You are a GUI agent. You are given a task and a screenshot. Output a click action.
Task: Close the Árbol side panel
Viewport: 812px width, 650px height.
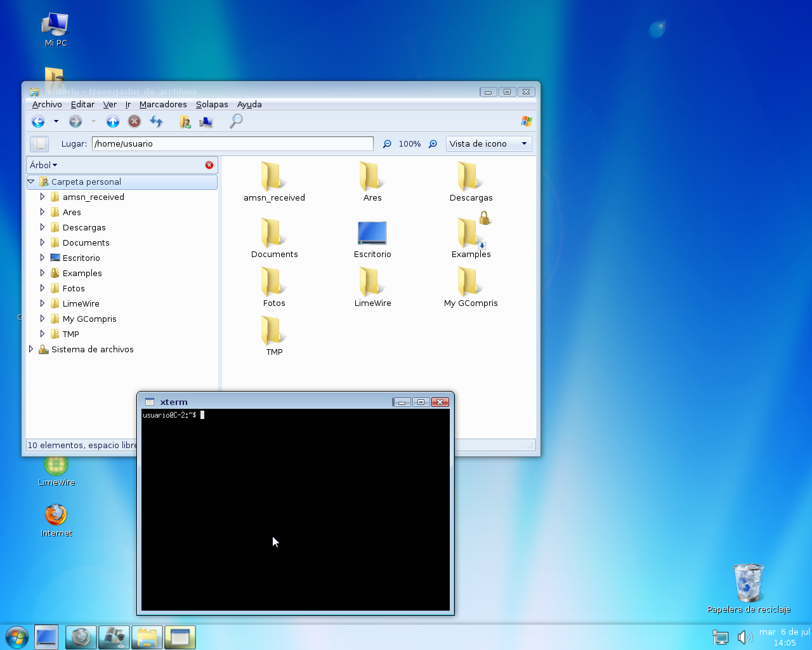(x=209, y=165)
